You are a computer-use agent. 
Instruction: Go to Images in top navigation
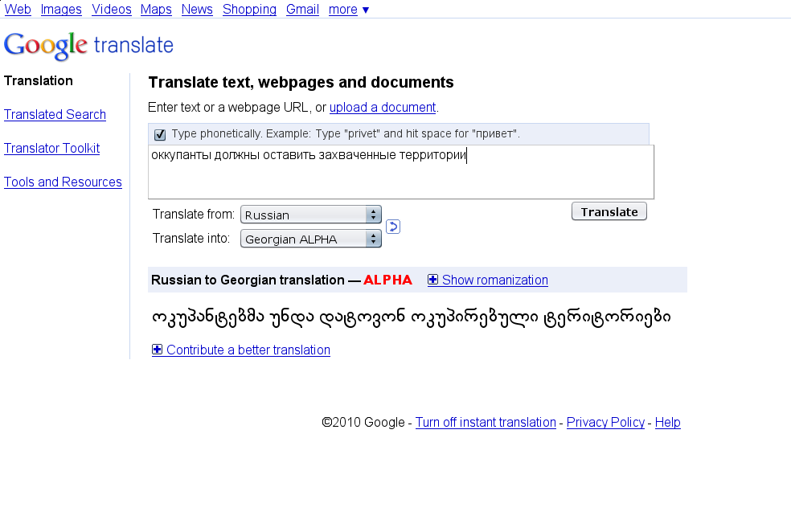pos(61,10)
